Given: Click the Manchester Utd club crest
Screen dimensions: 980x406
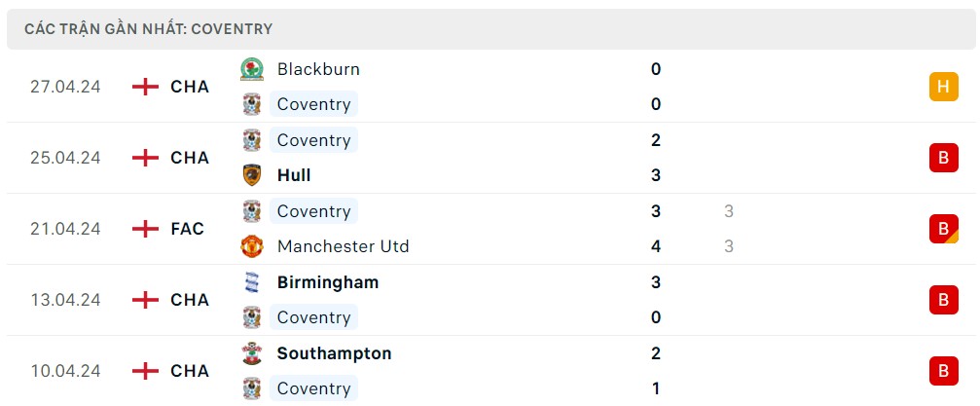Looking at the screenshot, I should (x=252, y=246).
